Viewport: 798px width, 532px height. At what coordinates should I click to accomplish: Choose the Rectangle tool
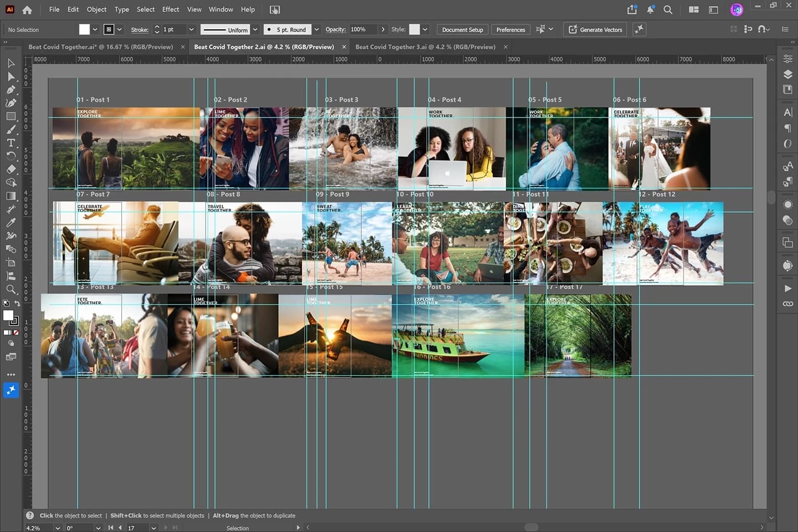(x=11, y=116)
